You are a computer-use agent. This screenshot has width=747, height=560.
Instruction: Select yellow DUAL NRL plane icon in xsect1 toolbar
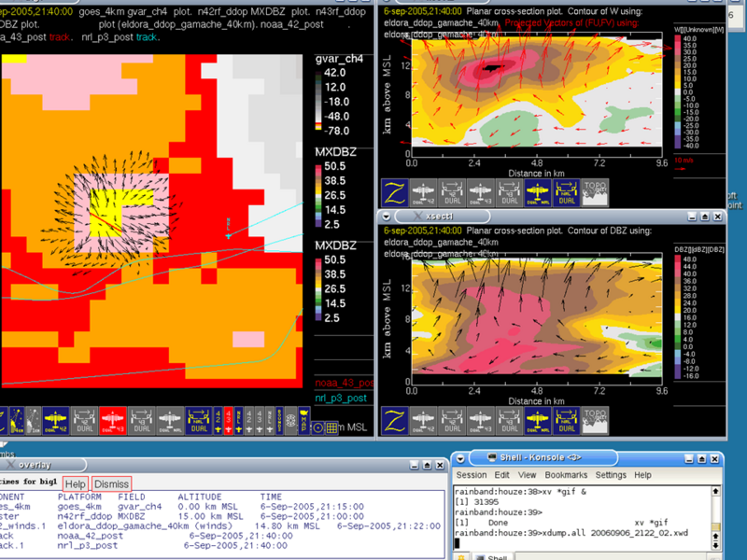click(x=537, y=421)
